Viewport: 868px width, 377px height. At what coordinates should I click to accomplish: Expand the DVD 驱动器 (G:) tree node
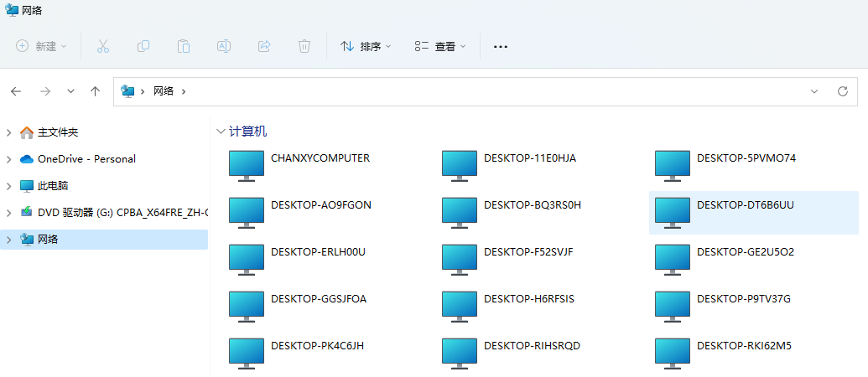[9, 212]
